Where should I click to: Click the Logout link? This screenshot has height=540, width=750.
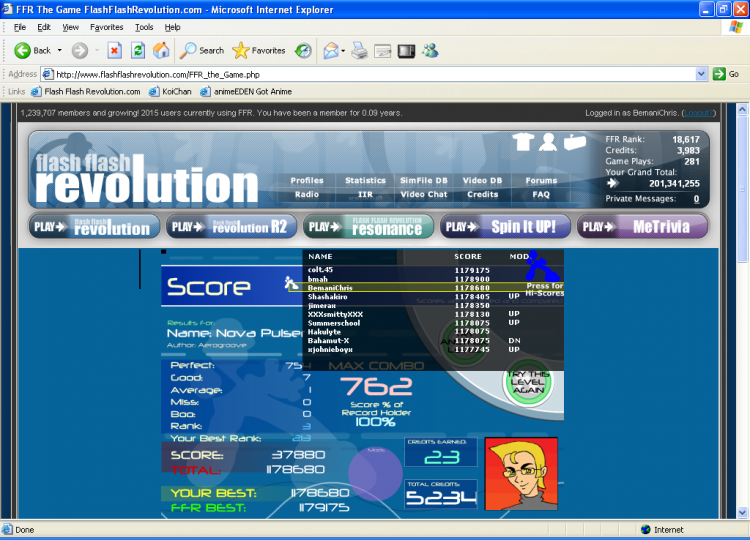pyautogui.click(x=698, y=113)
